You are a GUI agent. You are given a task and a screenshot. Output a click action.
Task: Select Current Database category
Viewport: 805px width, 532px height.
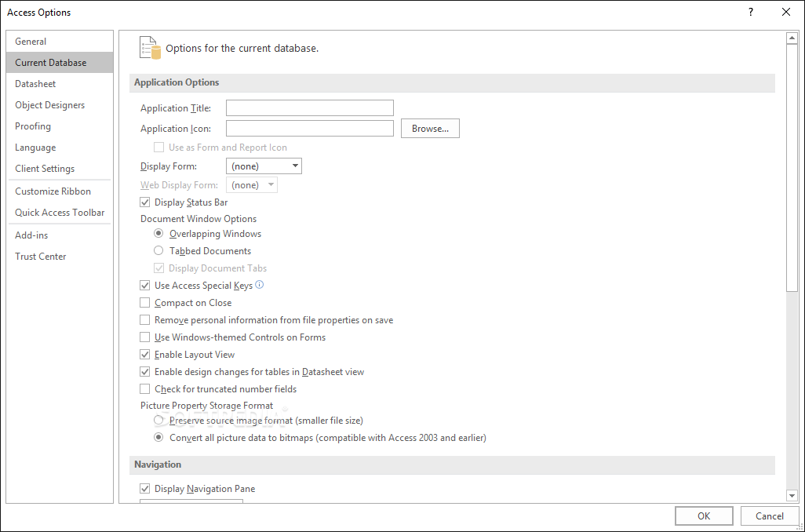point(60,63)
